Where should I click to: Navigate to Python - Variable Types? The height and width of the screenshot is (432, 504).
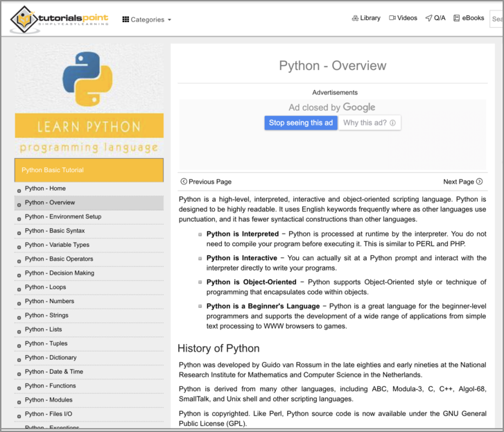point(57,245)
